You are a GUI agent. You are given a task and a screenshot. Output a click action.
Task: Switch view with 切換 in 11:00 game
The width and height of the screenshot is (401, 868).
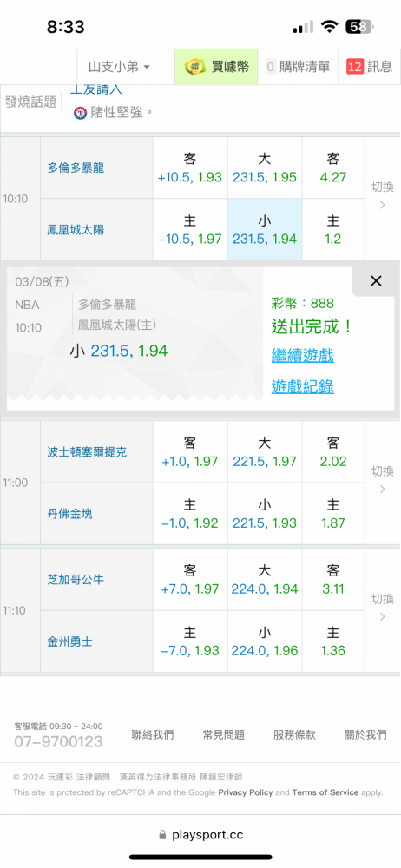[383, 479]
